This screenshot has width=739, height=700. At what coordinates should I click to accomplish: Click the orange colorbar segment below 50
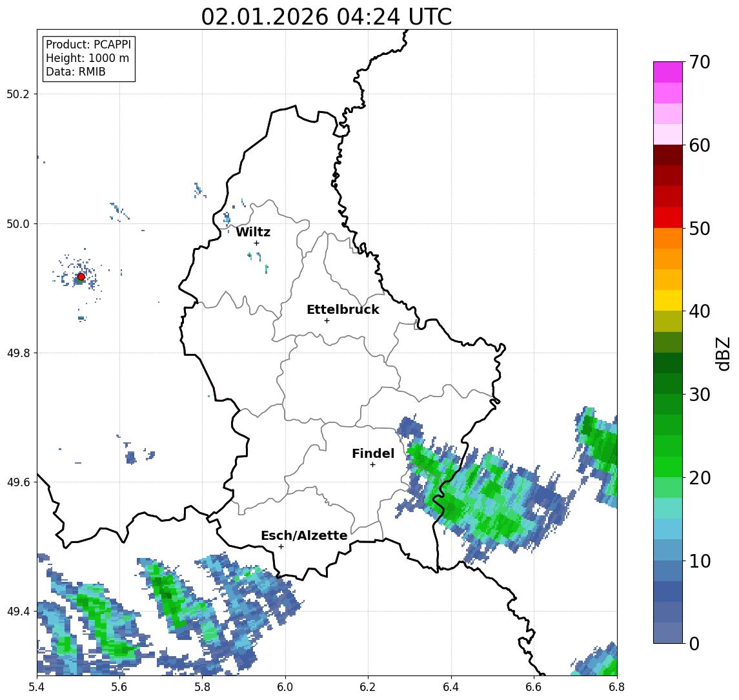coord(668,238)
